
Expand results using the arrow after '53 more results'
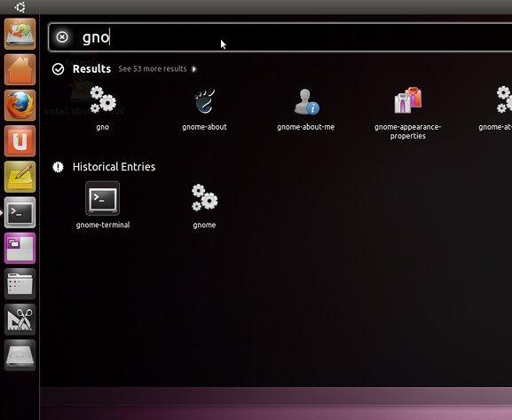[194, 69]
